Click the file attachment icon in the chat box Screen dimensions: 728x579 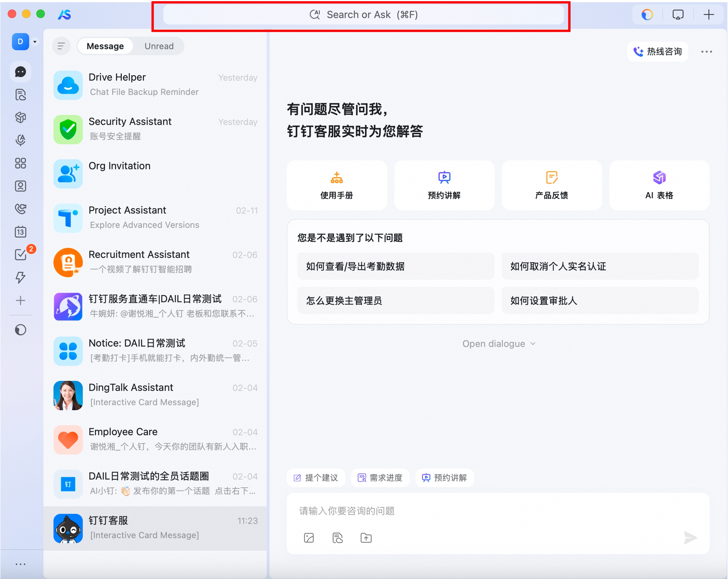coord(338,538)
